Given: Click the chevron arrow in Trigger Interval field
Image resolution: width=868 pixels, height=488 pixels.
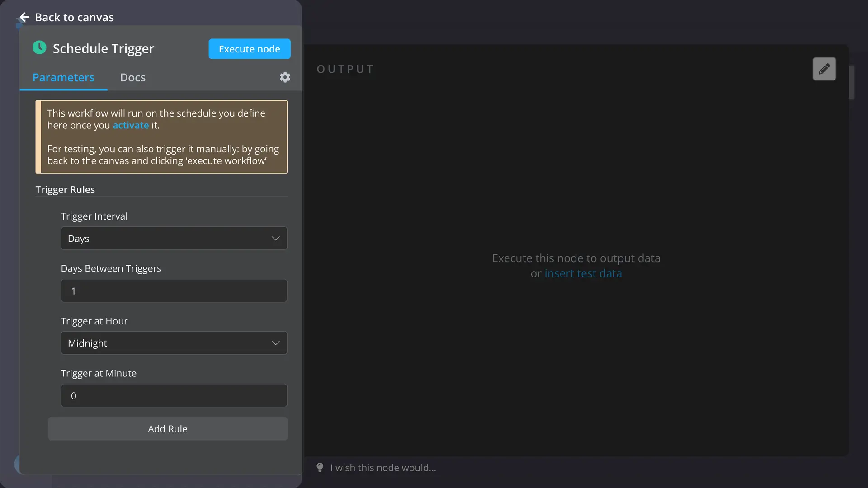Looking at the screenshot, I should coord(275,239).
